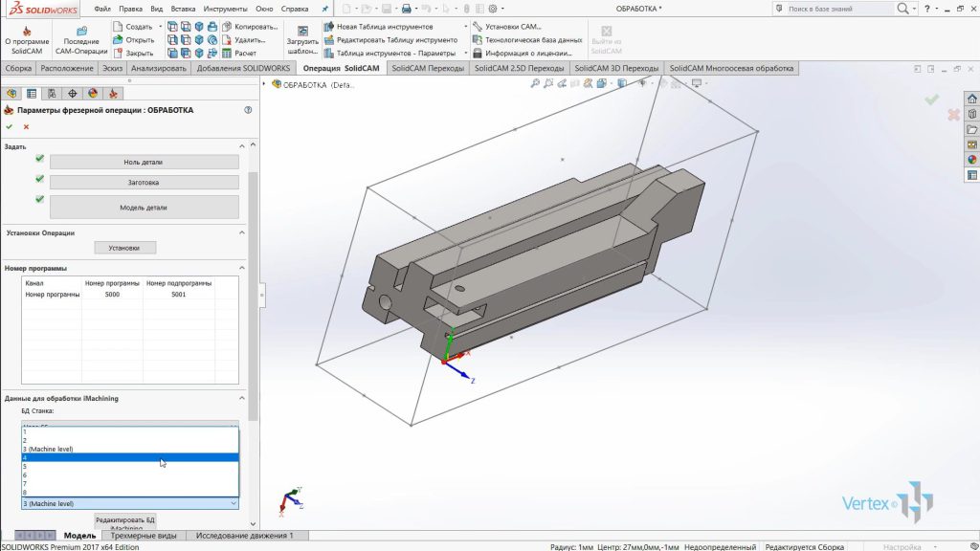Open the Вставка menu
The width and height of the screenshot is (980, 551).
183,9
